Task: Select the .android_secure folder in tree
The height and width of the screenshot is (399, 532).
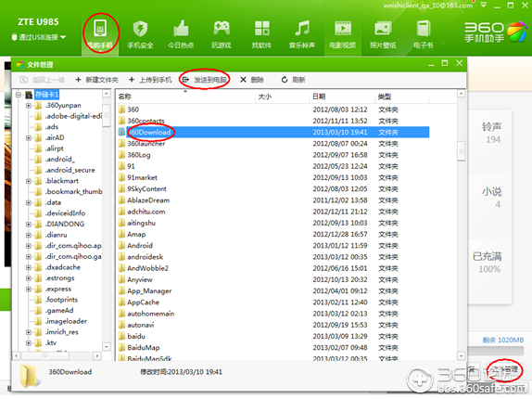Action: click(x=70, y=170)
